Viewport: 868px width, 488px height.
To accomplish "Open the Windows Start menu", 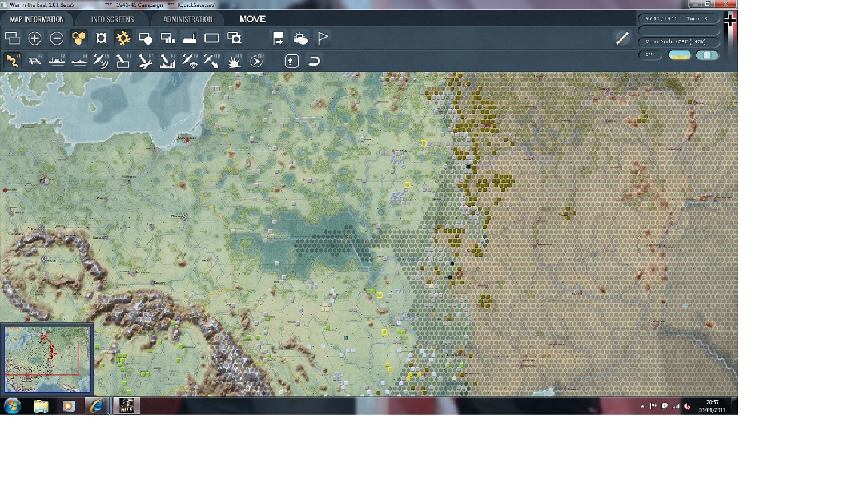I will [12, 406].
